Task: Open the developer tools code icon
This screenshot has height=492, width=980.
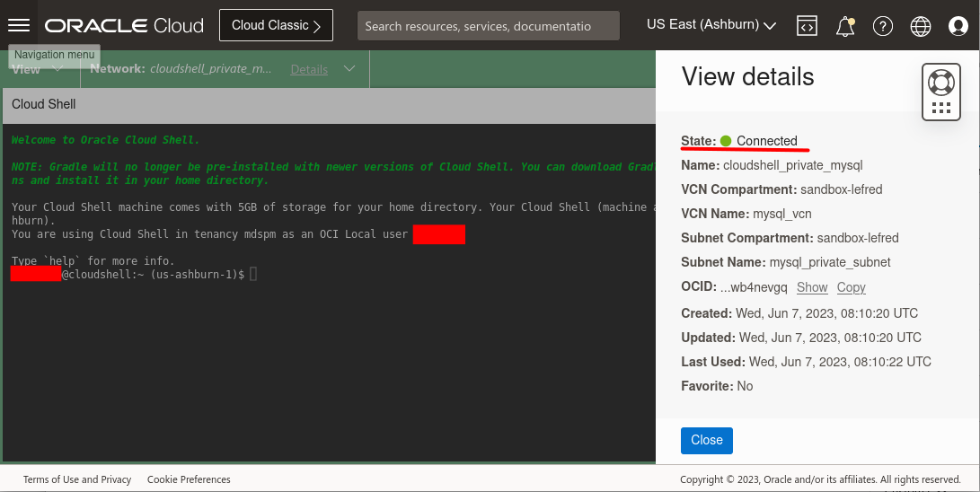Action: point(807,26)
